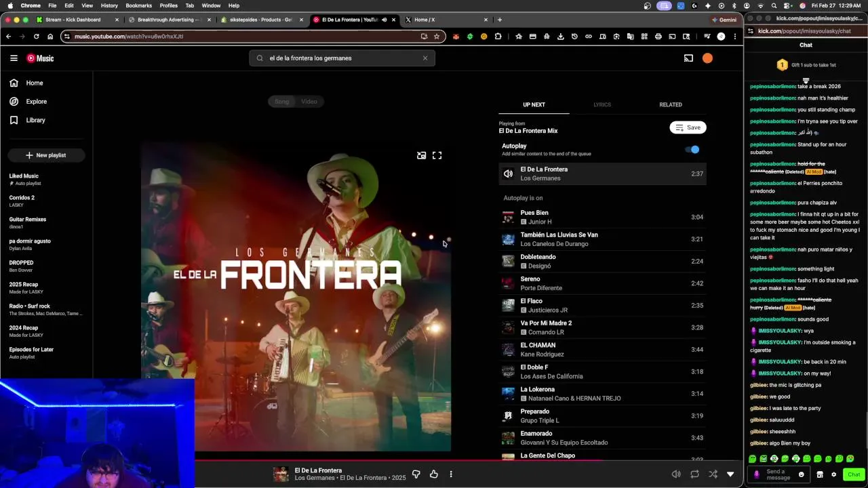Collapse the player page with the down arrow
The width and height of the screenshot is (868, 488).
tap(730, 474)
